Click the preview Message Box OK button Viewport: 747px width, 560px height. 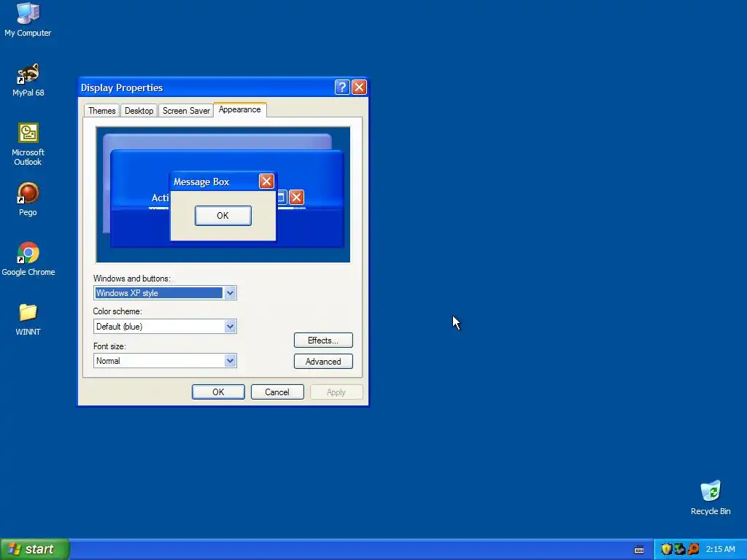(x=223, y=216)
